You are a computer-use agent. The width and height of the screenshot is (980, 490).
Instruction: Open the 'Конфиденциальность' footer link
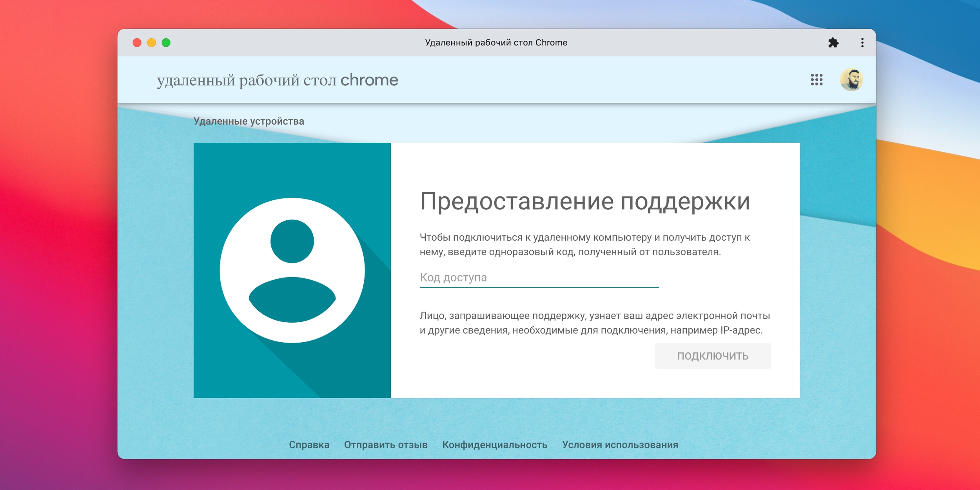pyautogui.click(x=495, y=445)
